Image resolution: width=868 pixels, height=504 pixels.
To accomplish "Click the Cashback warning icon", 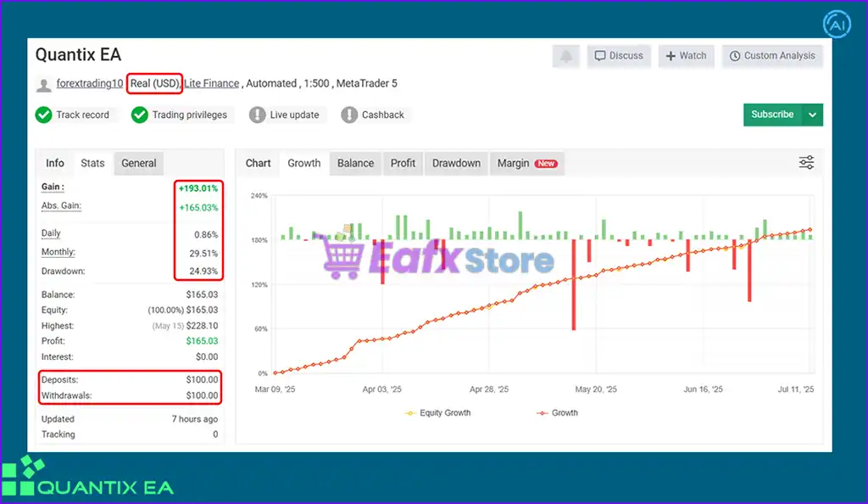I will tap(349, 115).
